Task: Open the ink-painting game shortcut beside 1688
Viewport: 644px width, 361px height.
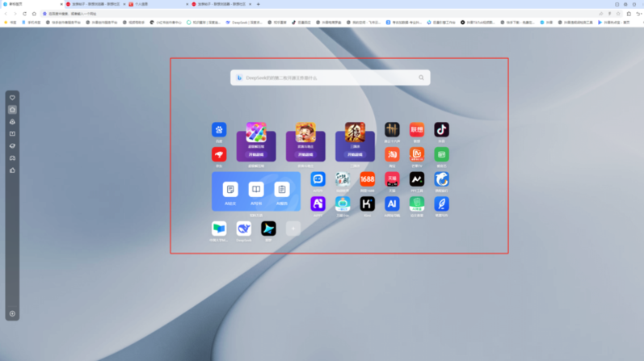Action: point(343,179)
